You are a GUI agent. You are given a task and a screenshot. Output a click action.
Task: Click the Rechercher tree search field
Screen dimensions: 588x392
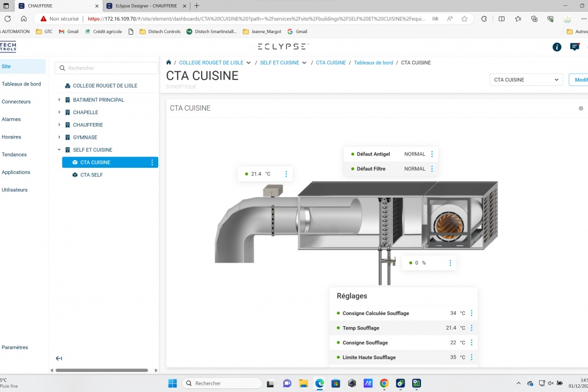pos(106,68)
